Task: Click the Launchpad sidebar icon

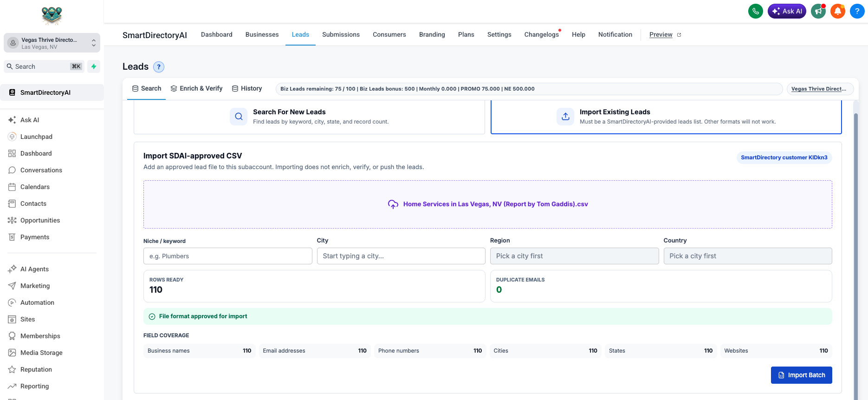Action: click(x=12, y=137)
